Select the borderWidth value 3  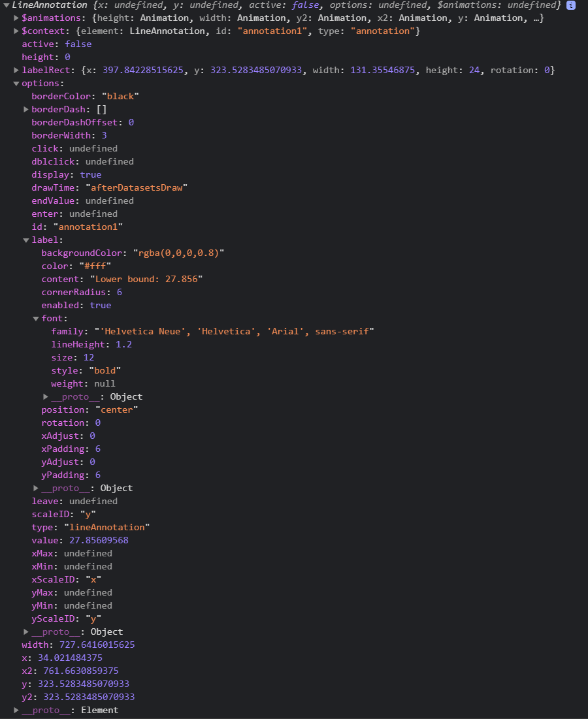(104, 135)
